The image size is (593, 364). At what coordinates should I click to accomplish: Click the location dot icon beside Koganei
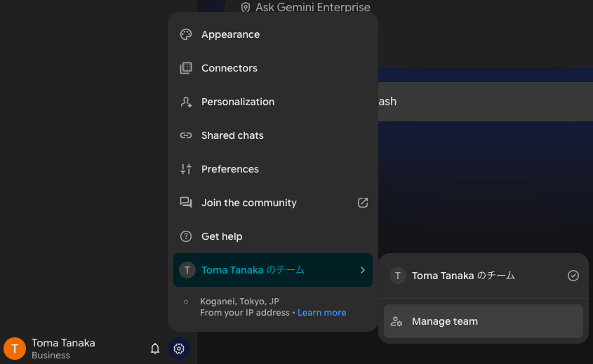[x=186, y=302]
